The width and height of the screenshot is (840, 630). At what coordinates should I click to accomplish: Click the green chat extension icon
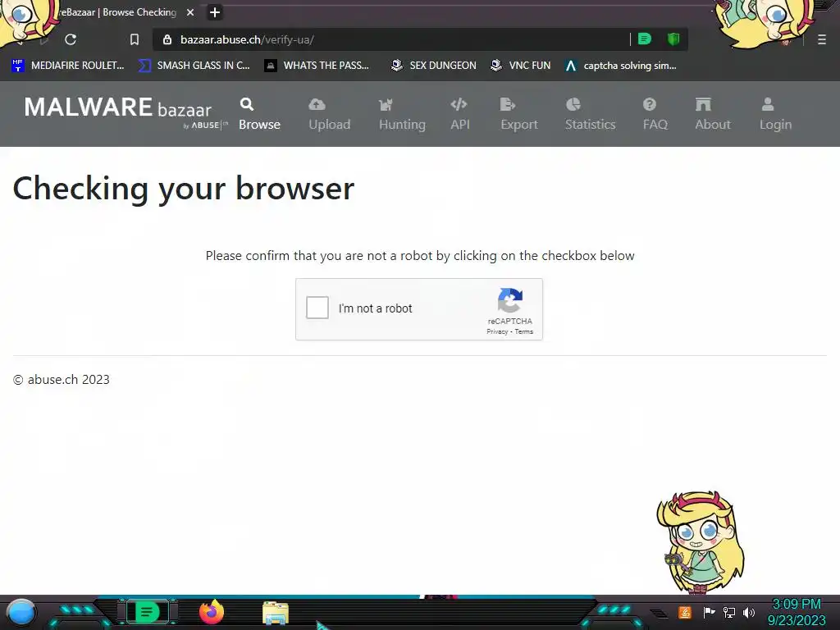(x=645, y=39)
